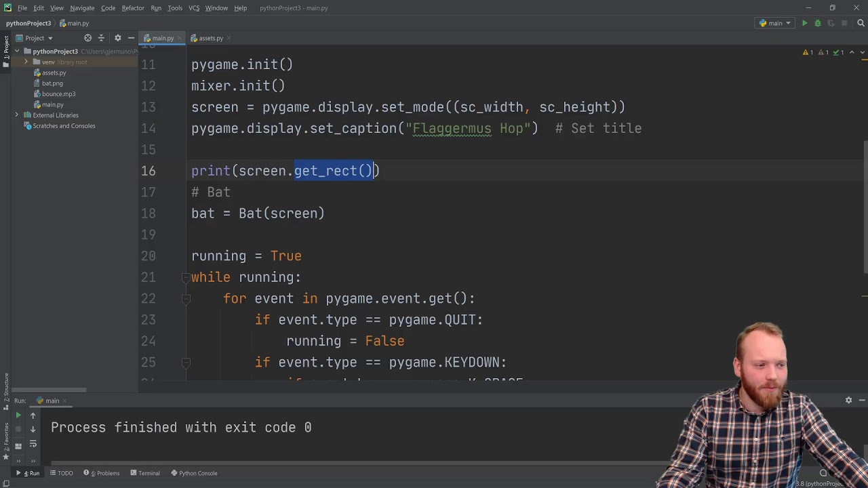
Task: Open the Run menu
Action: click(156, 8)
